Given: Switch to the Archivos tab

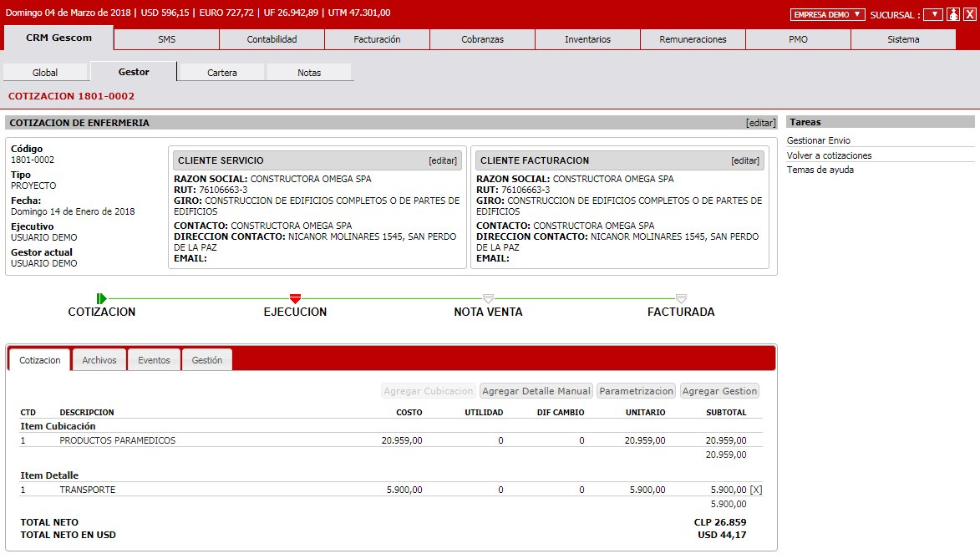Looking at the screenshot, I should click(x=99, y=360).
